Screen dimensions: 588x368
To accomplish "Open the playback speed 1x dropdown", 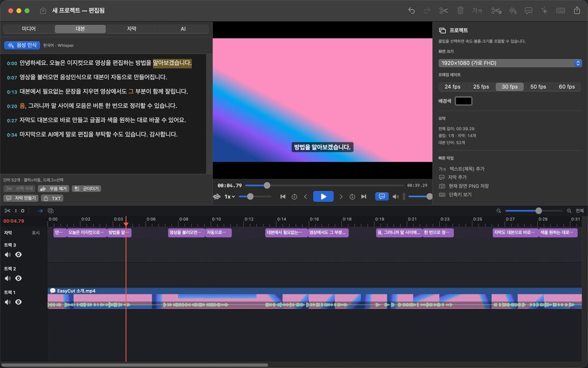I will click(230, 196).
